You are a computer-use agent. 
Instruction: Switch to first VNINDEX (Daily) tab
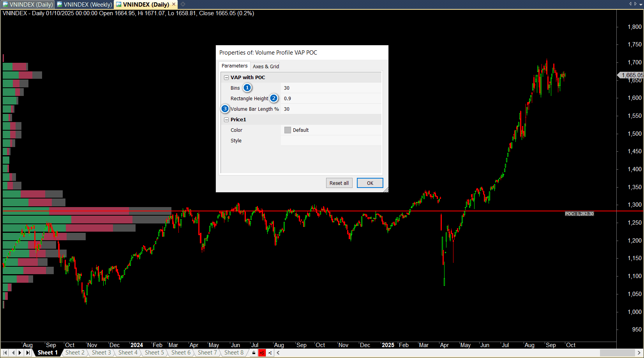click(x=28, y=4)
